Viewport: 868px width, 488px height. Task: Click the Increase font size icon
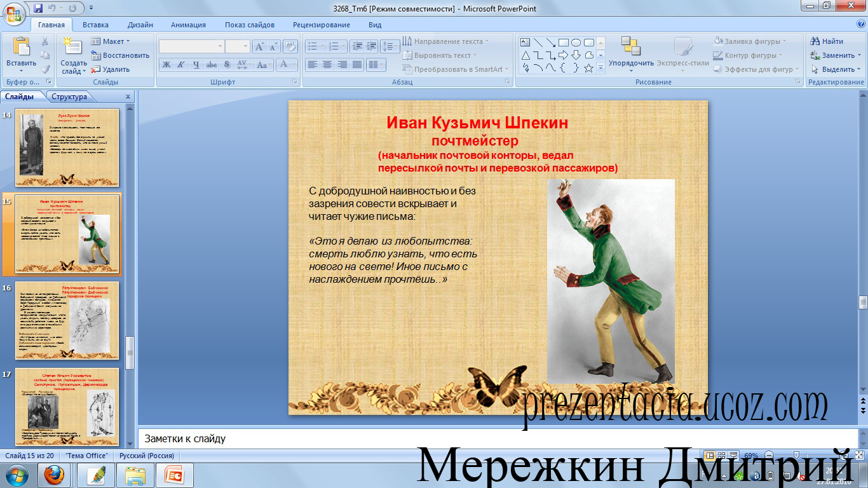pyautogui.click(x=259, y=46)
